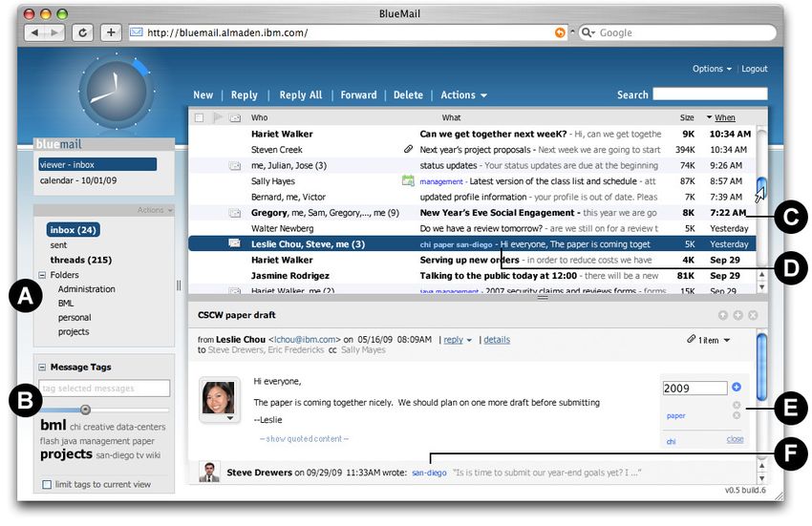Click the message body scrollbar thumb
Viewport: 812px width, 526px height.
pos(761,368)
